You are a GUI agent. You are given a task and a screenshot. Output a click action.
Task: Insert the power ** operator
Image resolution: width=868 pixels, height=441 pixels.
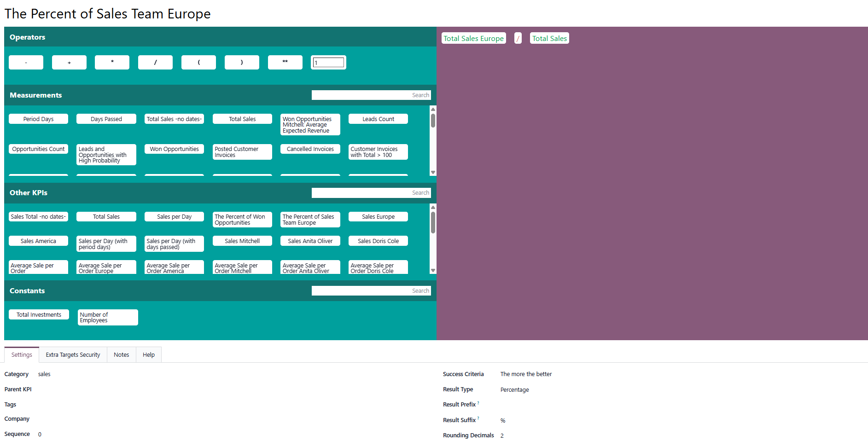click(x=285, y=62)
